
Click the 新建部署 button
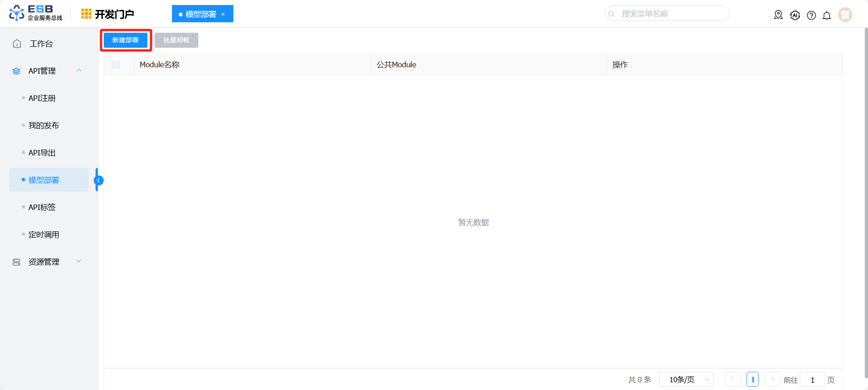point(126,40)
